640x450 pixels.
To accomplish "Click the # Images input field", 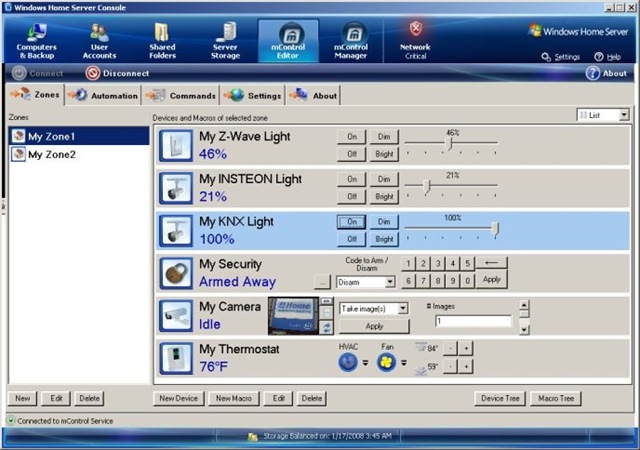I will pos(473,321).
